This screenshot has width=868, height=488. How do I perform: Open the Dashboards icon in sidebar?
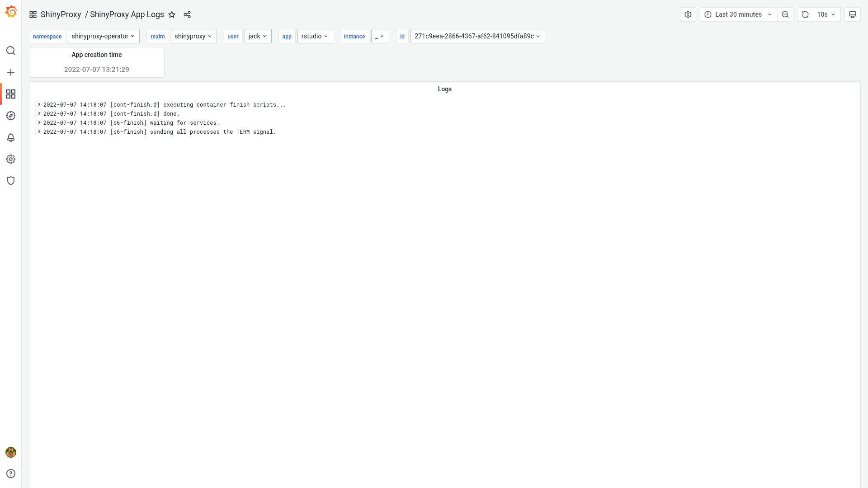pyautogui.click(x=11, y=94)
